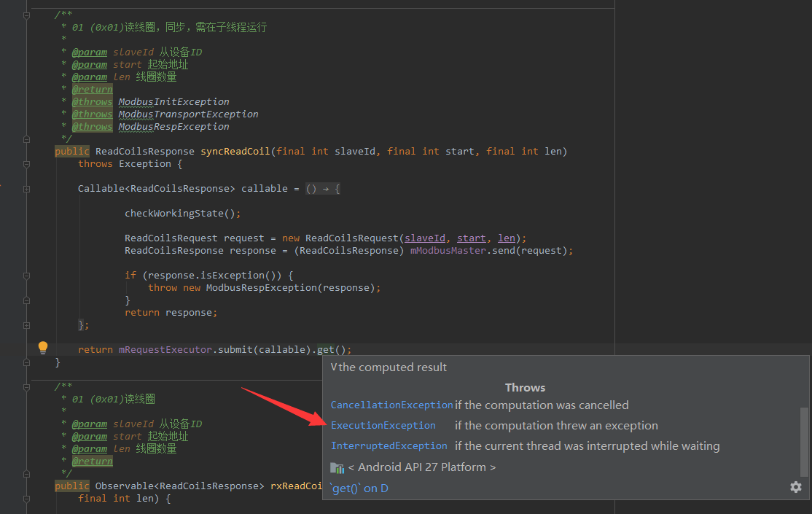Open the InterruptedException documentation link
Image resolution: width=812 pixels, height=514 pixels.
[389, 445]
